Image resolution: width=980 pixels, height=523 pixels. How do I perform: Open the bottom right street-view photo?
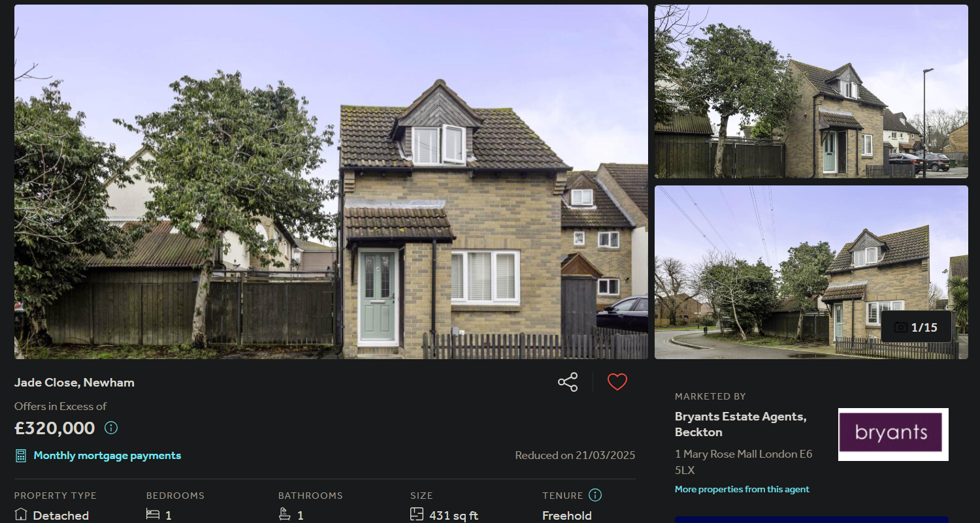pyautogui.click(x=811, y=272)
